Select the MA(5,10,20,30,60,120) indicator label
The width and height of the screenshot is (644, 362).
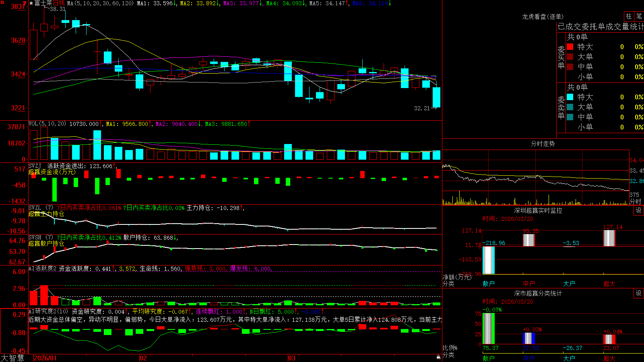coord(100,3)
